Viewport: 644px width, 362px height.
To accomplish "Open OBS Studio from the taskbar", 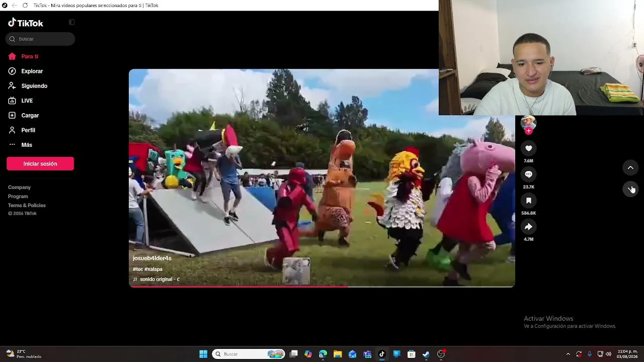I will (x=441, y=354).
